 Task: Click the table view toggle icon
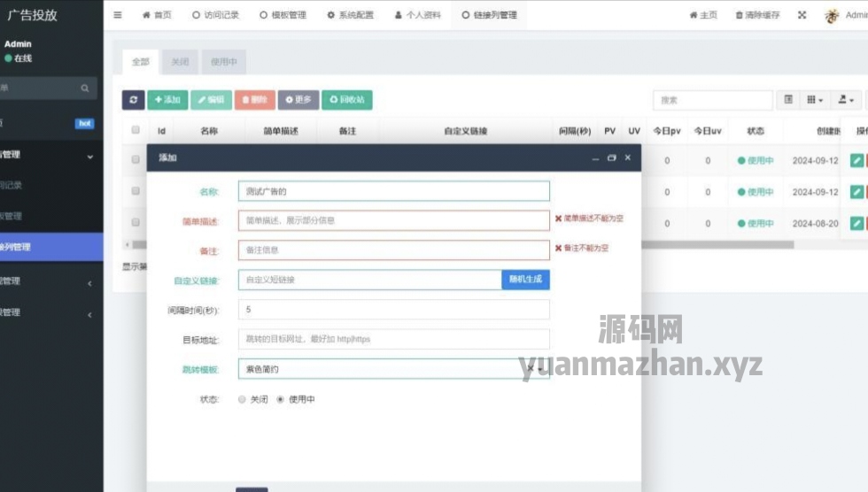coord(788,100)
